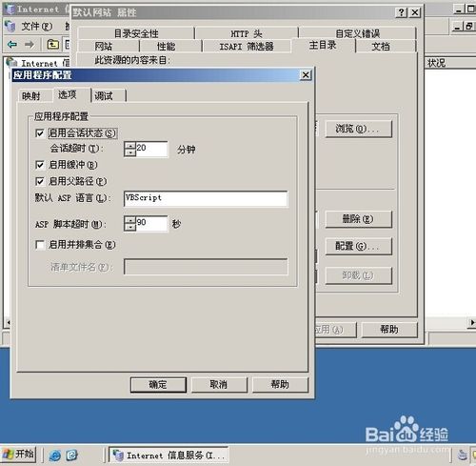Viewport: 476px width, 466px height.
Task: Click right scroll arrow in IIS manager
Action: point(472,323)
